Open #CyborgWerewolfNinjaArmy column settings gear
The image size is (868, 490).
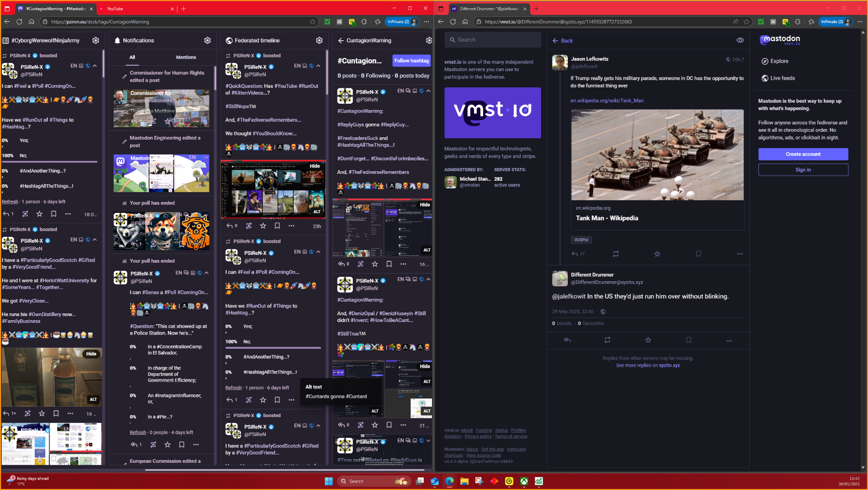96,40
